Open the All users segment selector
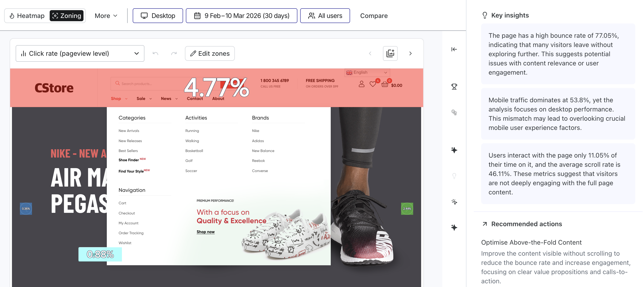 (x=325, y=16)
